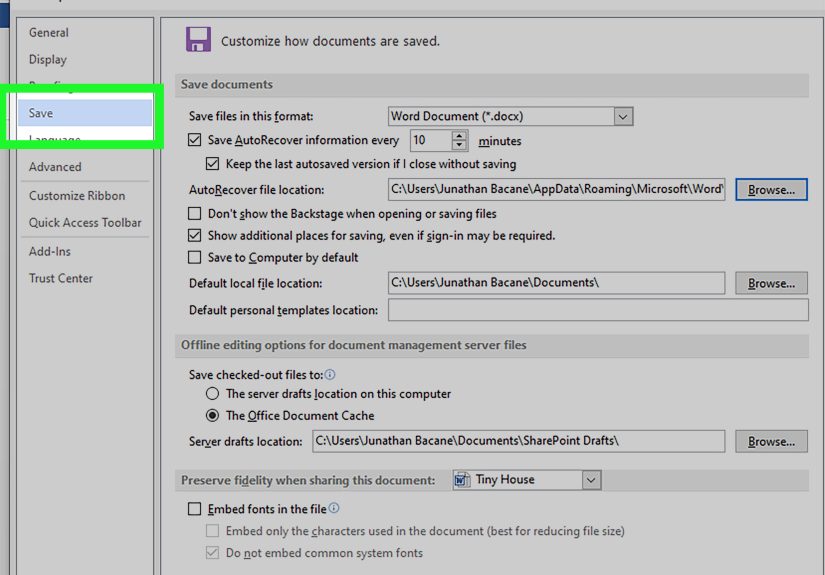Open the General options category

tap(48, 33)
